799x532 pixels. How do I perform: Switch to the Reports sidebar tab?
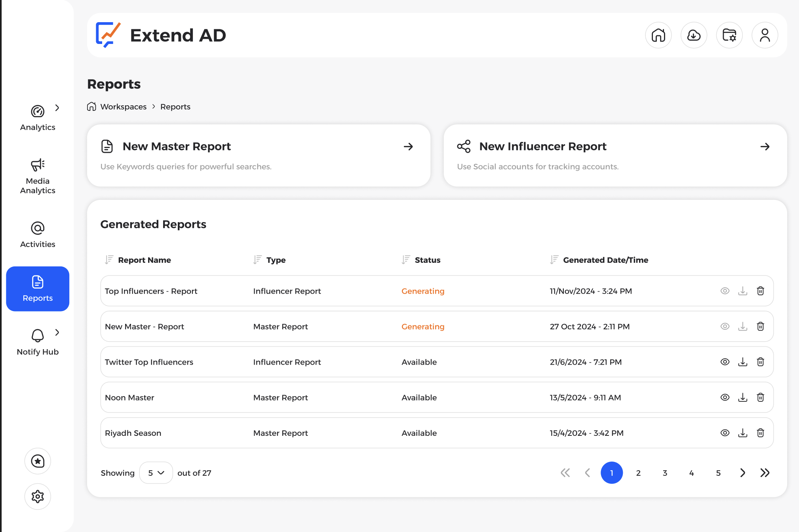[x=38, y=289]
